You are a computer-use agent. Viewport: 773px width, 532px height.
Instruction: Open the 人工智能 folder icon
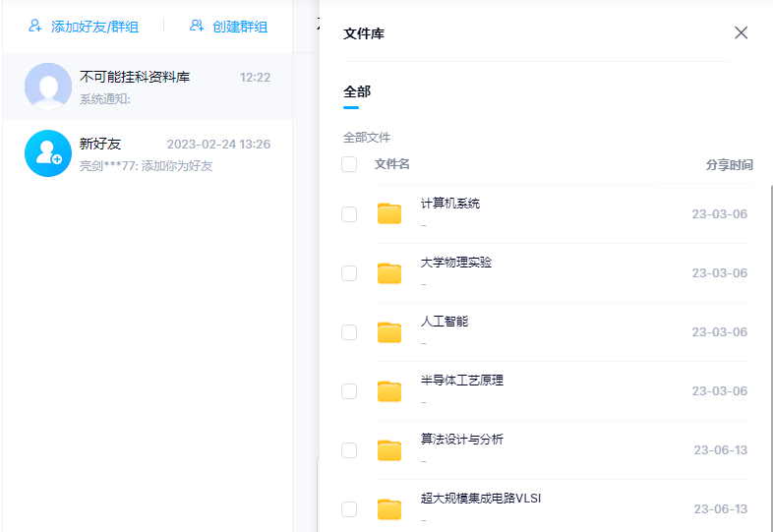coord(389,331)
